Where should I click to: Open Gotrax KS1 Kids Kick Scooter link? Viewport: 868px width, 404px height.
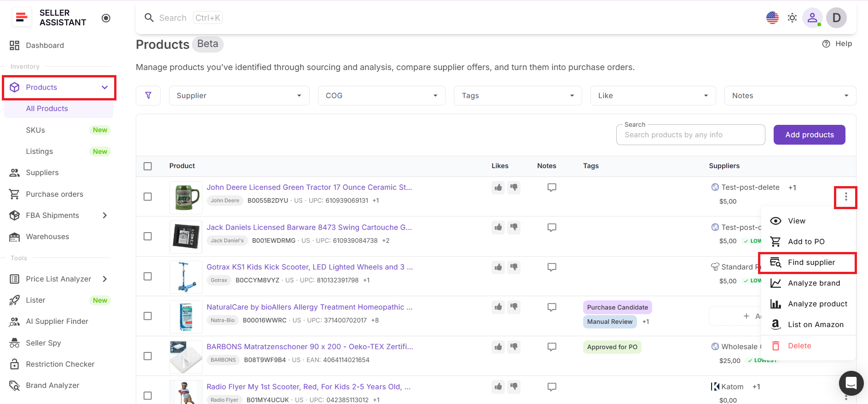(x=310, y=267)
